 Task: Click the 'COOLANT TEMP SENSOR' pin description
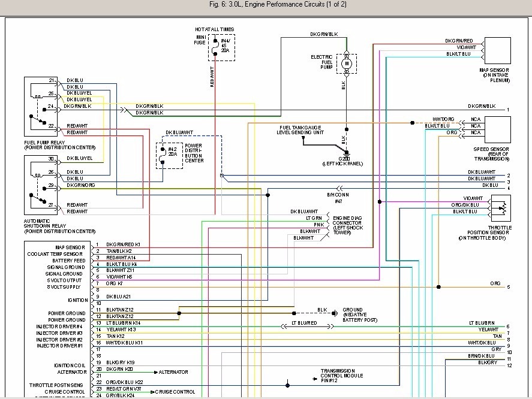click(55, 254)
